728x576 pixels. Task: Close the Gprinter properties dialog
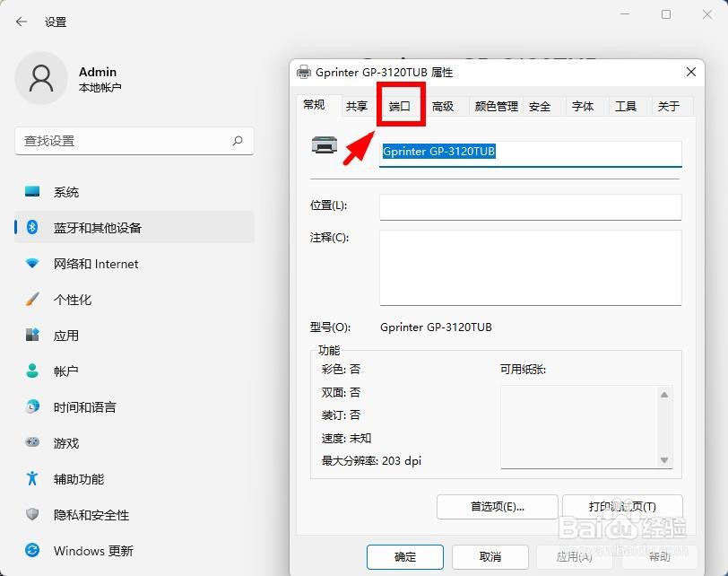pyautogui.click(x=691, y=72)
